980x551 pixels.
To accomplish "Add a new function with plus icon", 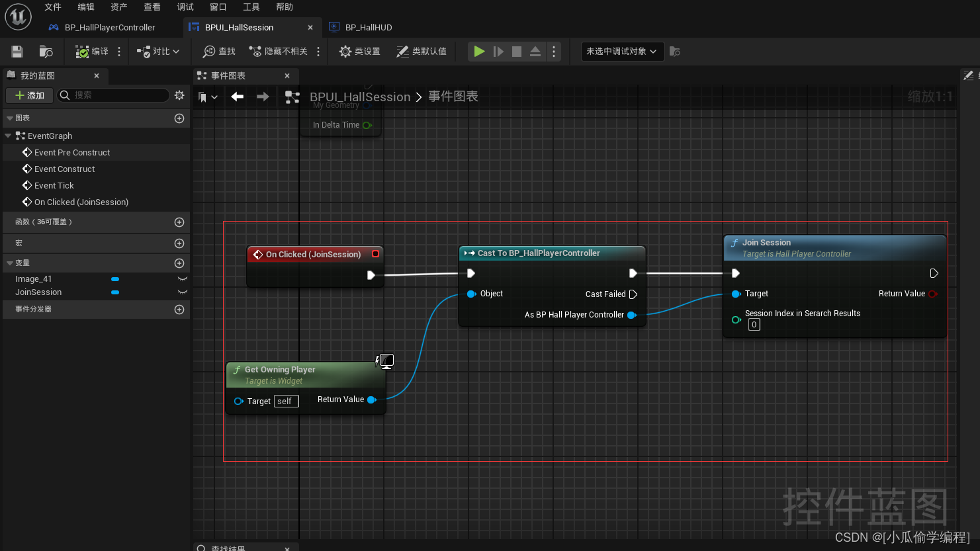I will click(x=179, y=222).
